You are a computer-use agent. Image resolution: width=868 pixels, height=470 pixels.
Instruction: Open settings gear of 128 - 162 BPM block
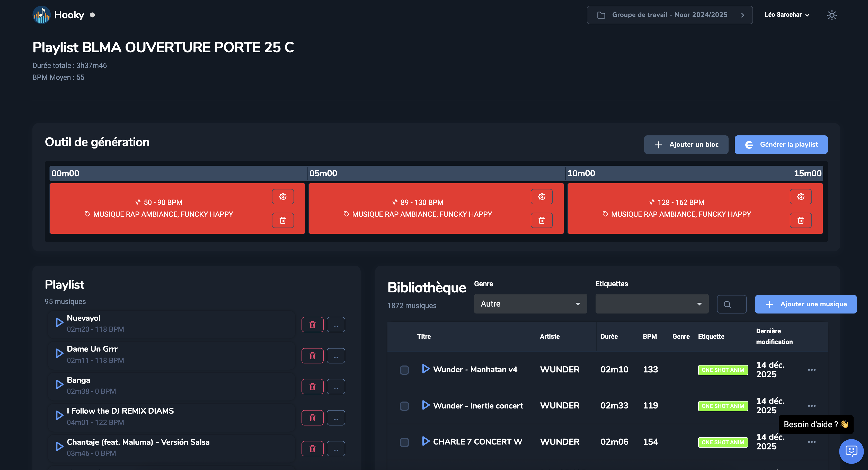(x=801, y=197)
